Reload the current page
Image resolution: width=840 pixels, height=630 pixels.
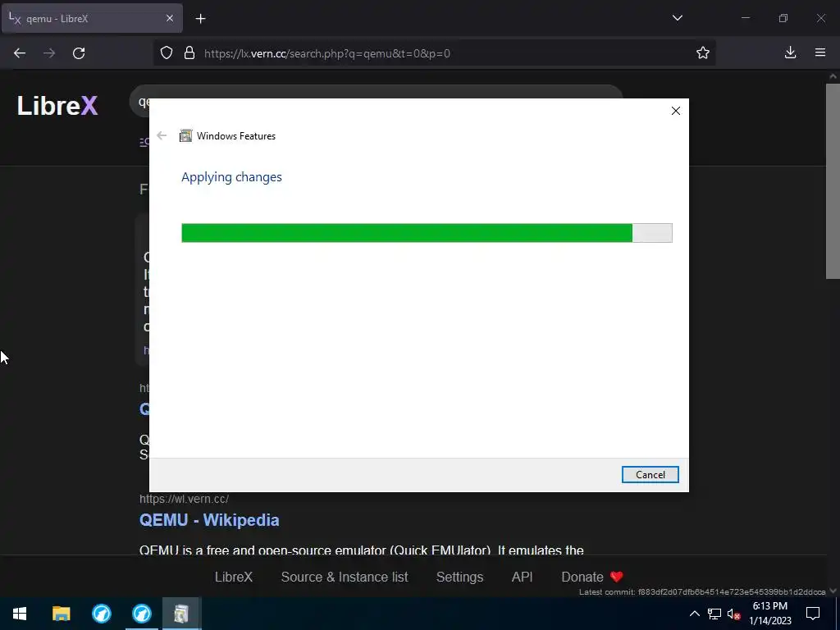tap(79, 53)
